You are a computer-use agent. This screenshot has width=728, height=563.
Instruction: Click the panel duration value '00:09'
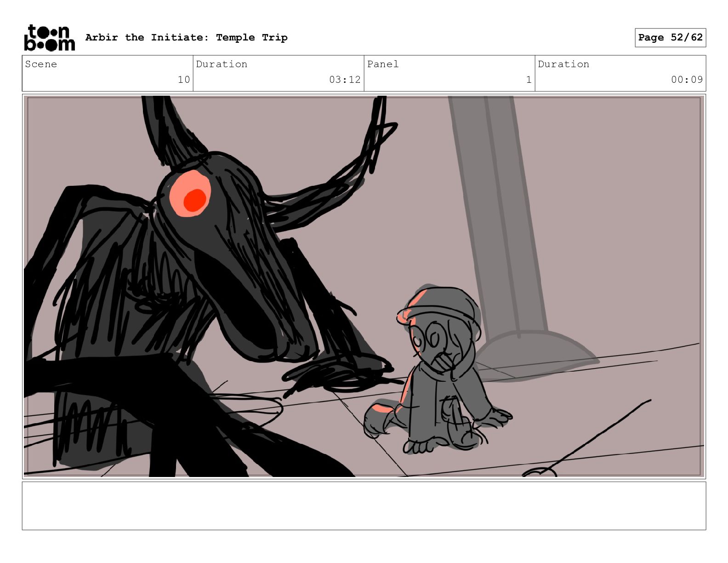click(687, 80)
